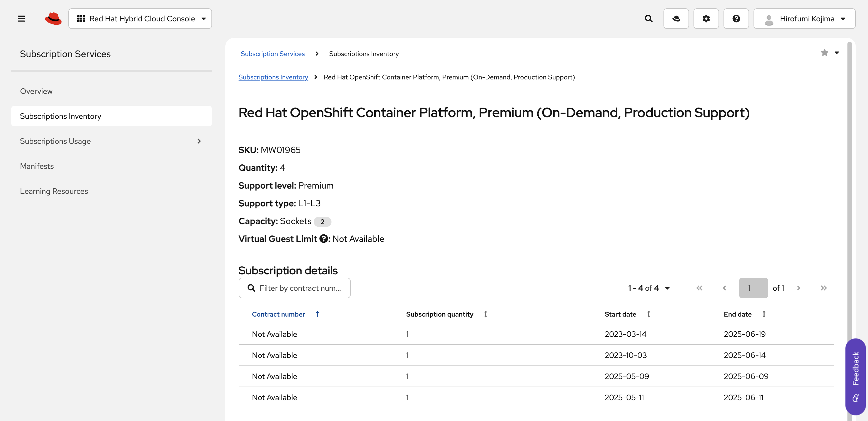Click the start date 2025-05-11 cell

[x=624, y=397]
